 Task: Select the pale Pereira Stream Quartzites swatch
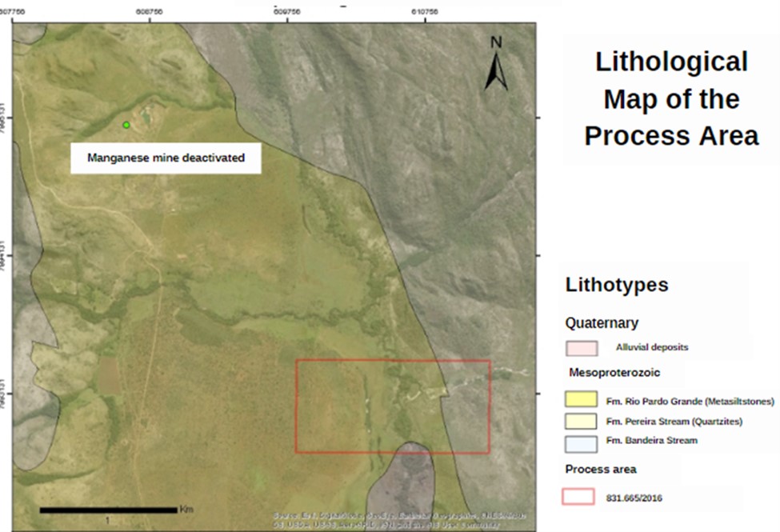click(x=582, y=420)
